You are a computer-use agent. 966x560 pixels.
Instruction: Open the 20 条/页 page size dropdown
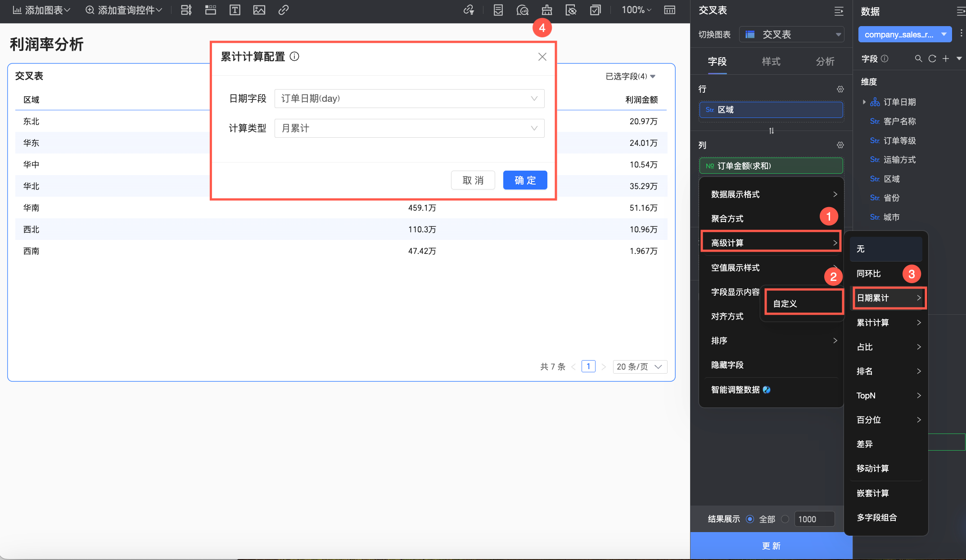tap(640, 367)
